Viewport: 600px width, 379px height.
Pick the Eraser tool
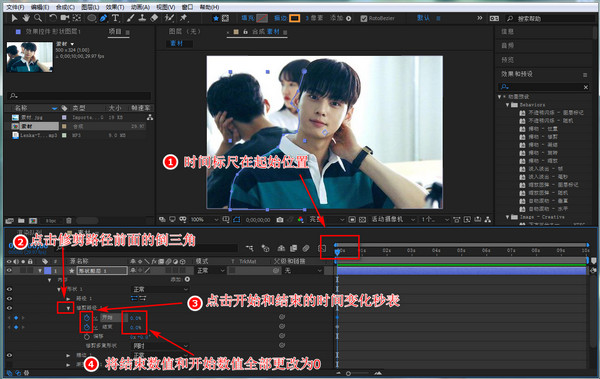tap(154, 18)
